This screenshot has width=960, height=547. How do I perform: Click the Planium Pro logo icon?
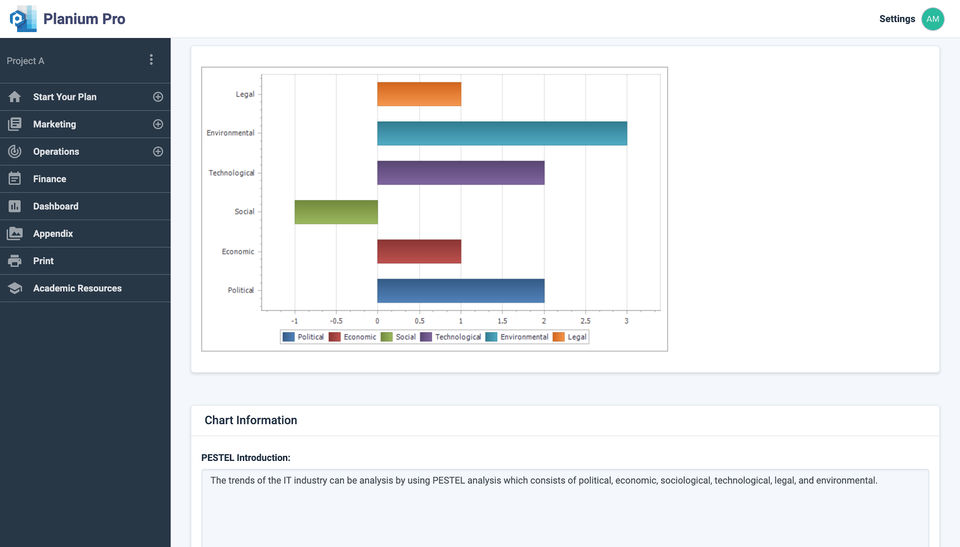[x=23, y=19]
